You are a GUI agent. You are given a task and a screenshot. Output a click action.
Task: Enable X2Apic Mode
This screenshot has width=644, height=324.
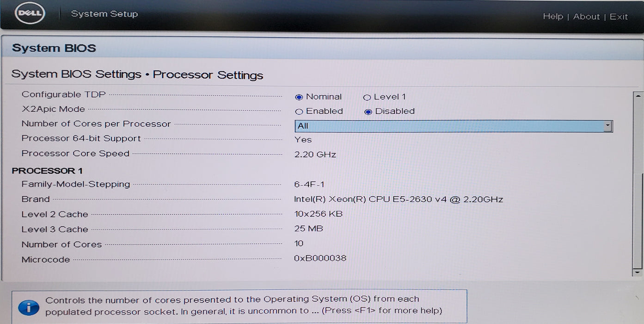pos(299,112)
